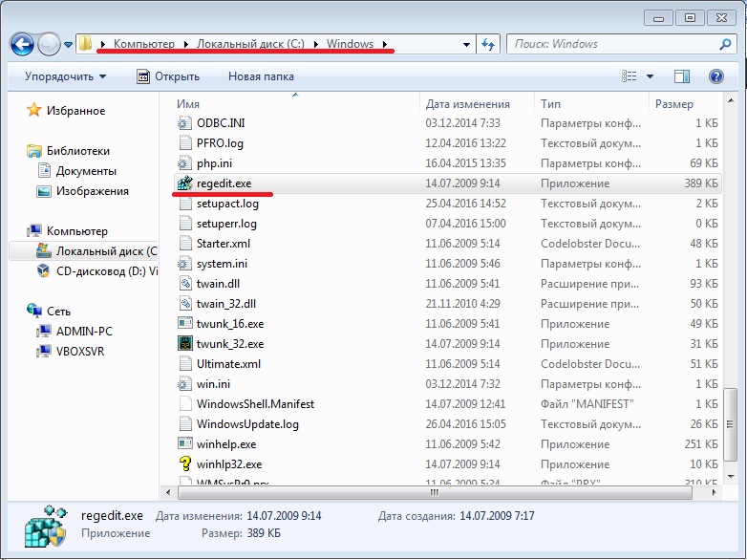Click the PFRO.log file icon
This screenshot has width=747, height=560.
185,143
